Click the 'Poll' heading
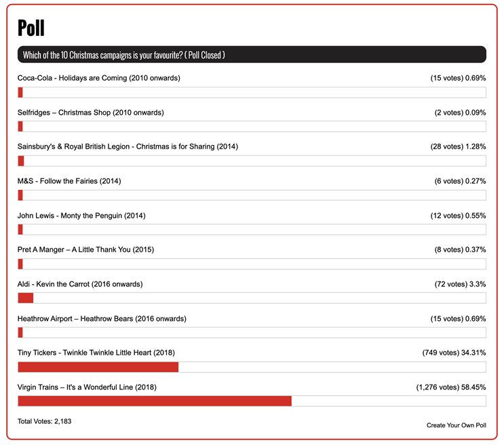Screen dimensions: 504x445 [31, 28]
